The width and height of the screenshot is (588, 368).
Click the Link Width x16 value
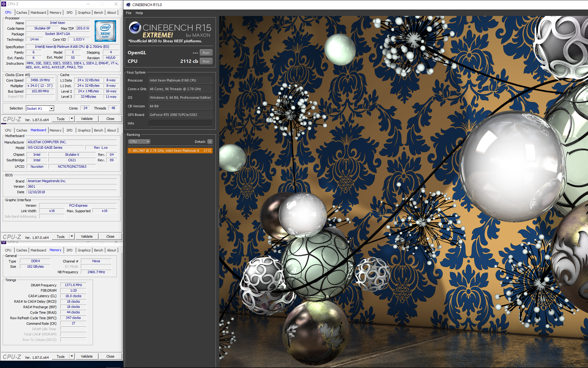[x=52, y=211]
